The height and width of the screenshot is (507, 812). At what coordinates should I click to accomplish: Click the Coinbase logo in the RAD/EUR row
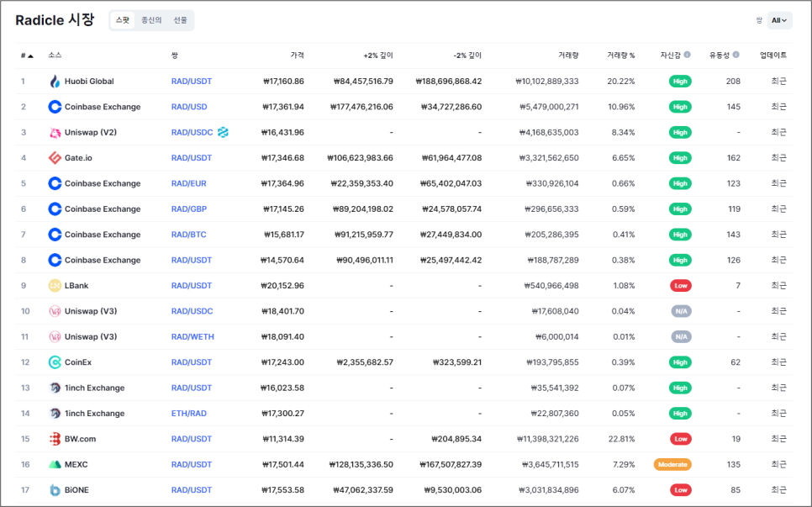[55, 183]
